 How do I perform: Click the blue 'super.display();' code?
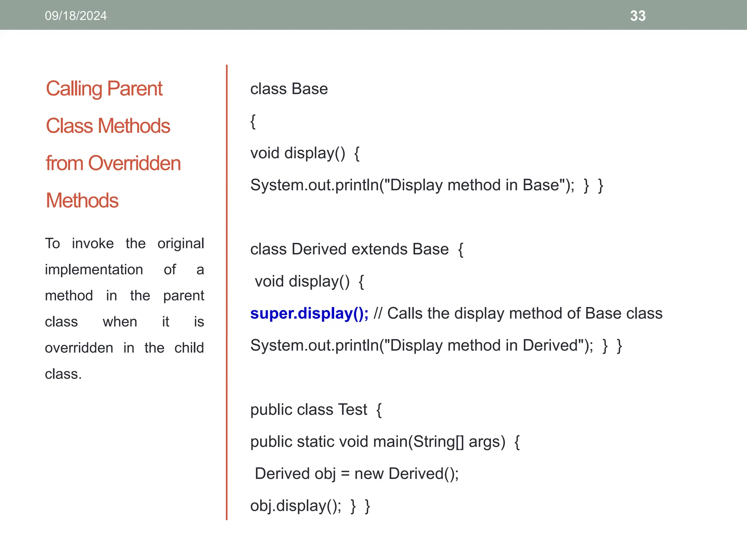click(x=309, y=314)
